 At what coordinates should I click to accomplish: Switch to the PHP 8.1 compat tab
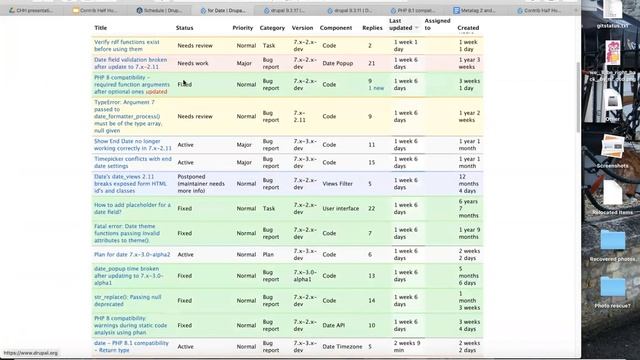[413, 10]
